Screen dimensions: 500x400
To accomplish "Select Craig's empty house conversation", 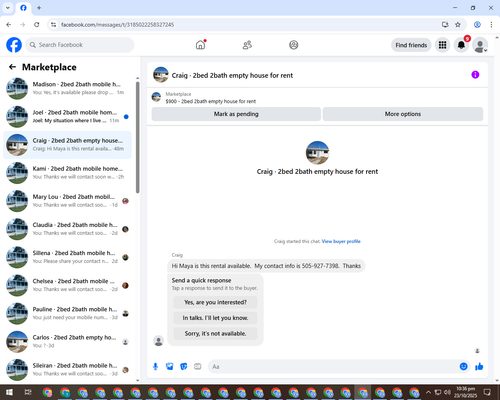I will click(x=67, y=145).
